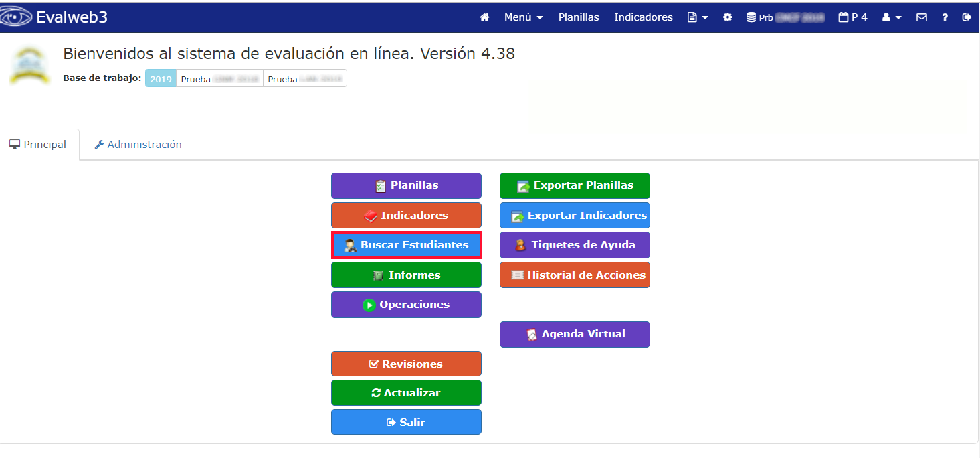Click the help question mark icon
The image size is (980, 458).
945,17
